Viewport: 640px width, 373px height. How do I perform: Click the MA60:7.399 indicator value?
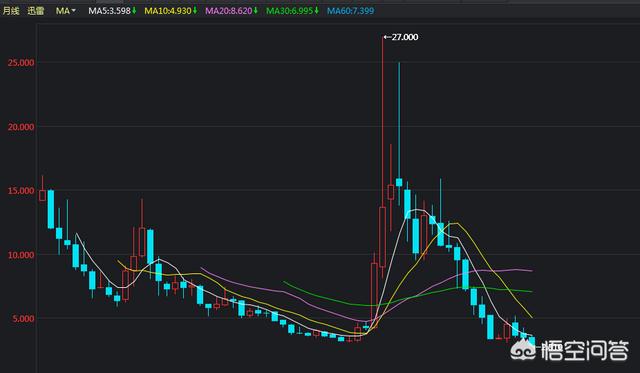(351, 11)
